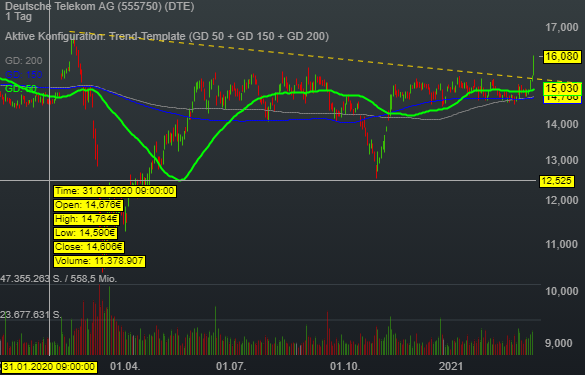Click the Time 31.01.2020 tooltip row
The height and width of the screenshot is (375, 585).
pyautogui.click(x=115, y=191)
